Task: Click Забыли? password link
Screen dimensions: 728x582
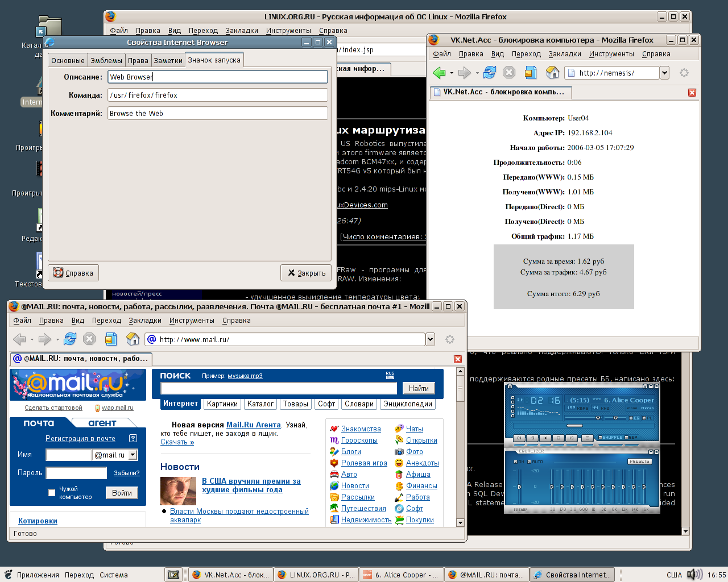Action: tap(126, 473)
